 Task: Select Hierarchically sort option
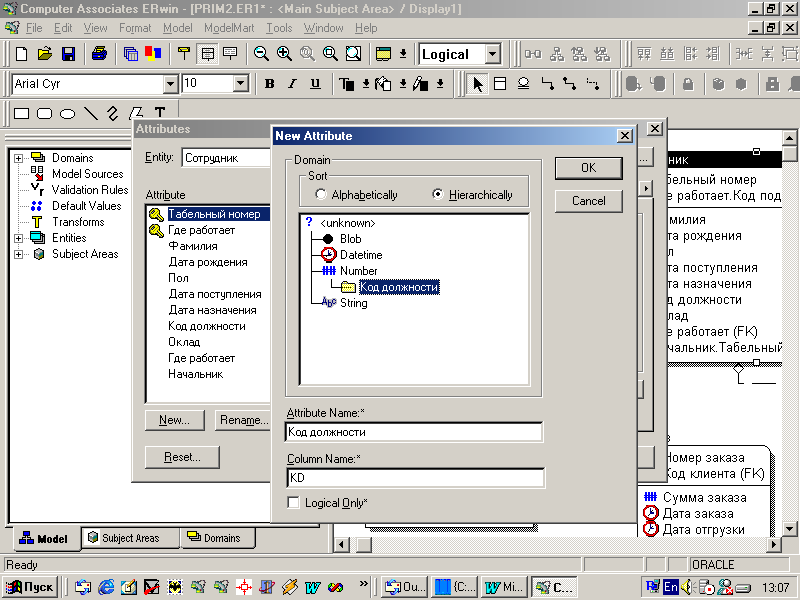point(438,195)
